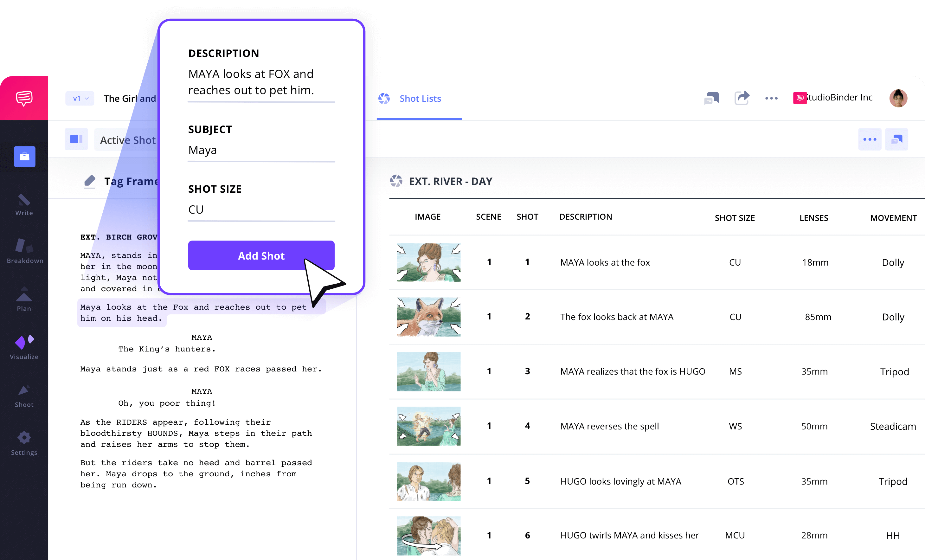Image resolution: width=925 pixels, height=560 pixels.
Task: Open the comments chat icon in the top bar
Action: tap(711, 98)
